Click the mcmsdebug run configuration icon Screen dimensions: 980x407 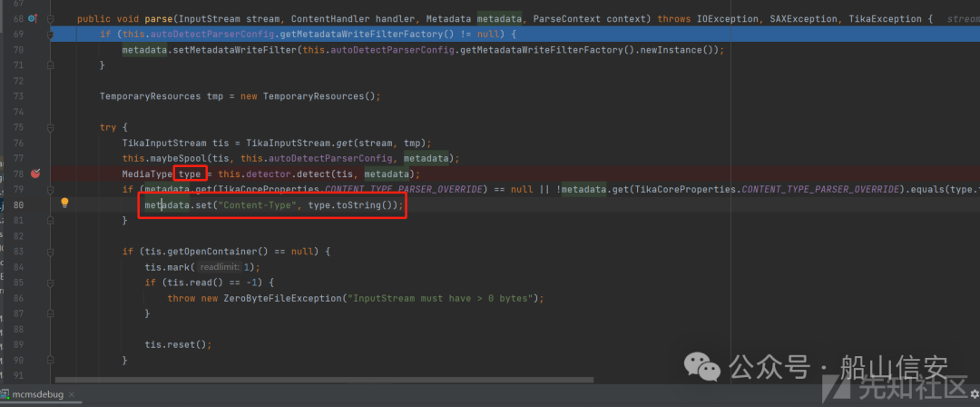pyautogui.click(x=5, y=394)
